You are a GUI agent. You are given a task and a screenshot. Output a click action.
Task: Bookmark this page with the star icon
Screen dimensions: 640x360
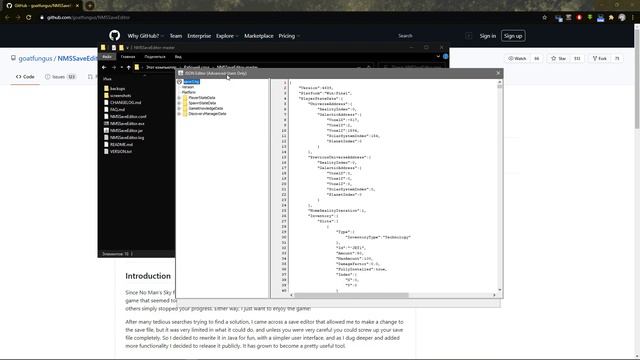tap(544, 18)
